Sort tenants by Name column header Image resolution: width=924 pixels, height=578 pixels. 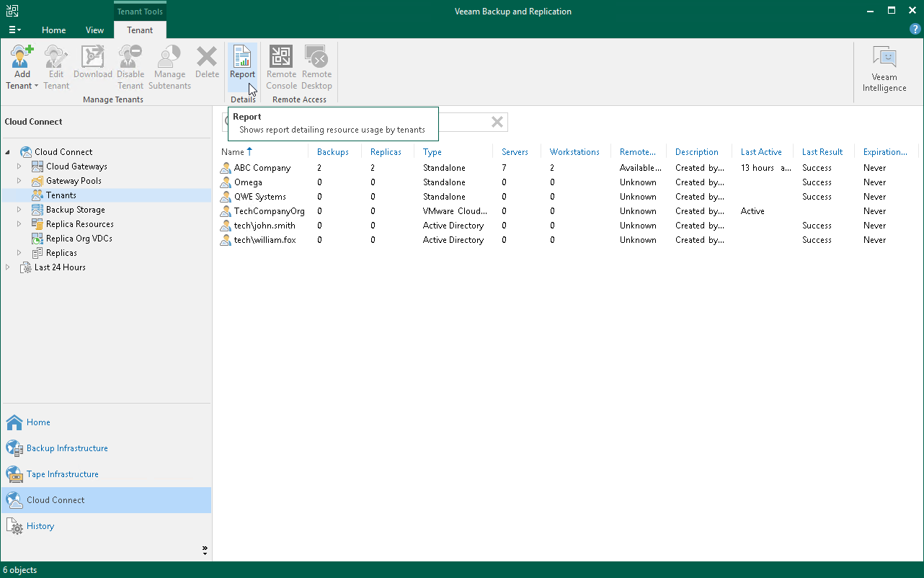point(233,152)
